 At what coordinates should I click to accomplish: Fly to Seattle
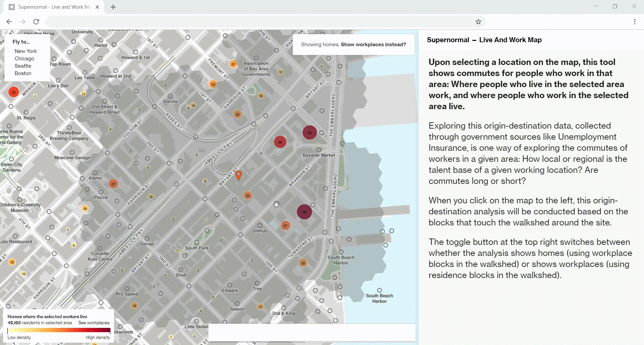23,66
